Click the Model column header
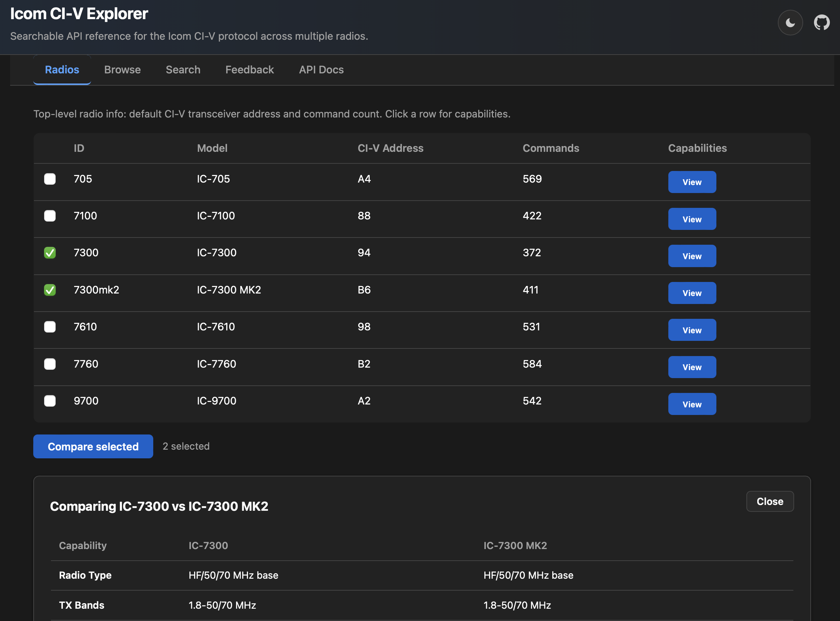The height and width of the screenshot is (621, 840). [212, 148]
